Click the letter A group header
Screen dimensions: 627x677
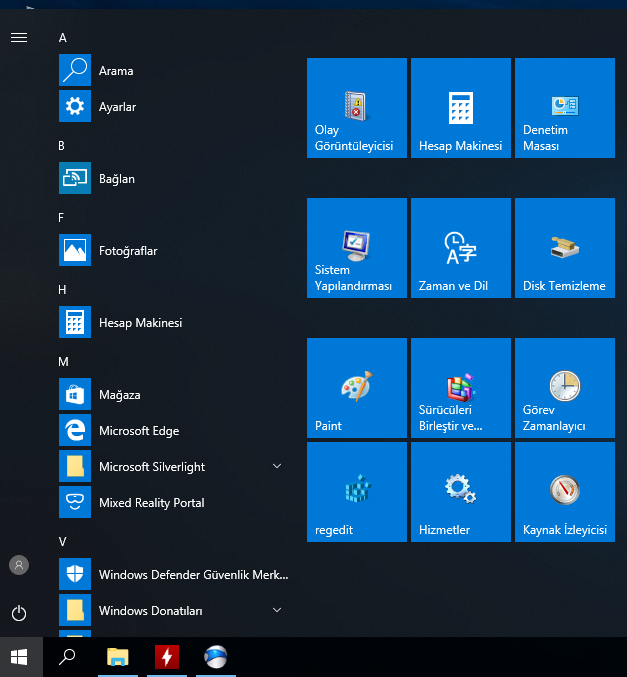pos(63,38)
